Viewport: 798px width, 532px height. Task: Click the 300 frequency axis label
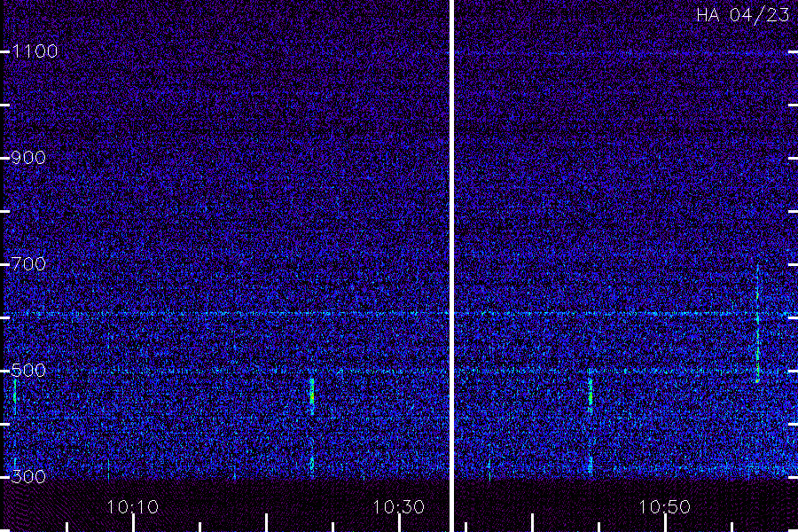coord(28,476)
